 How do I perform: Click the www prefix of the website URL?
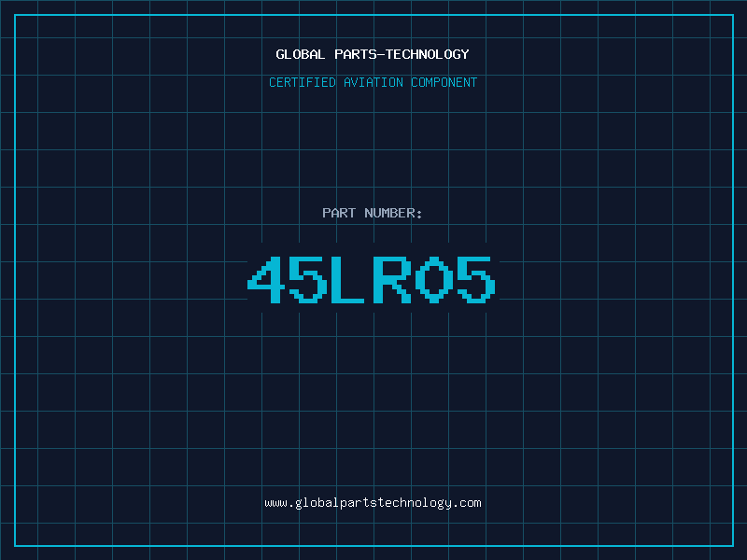[x=275, y=503]
